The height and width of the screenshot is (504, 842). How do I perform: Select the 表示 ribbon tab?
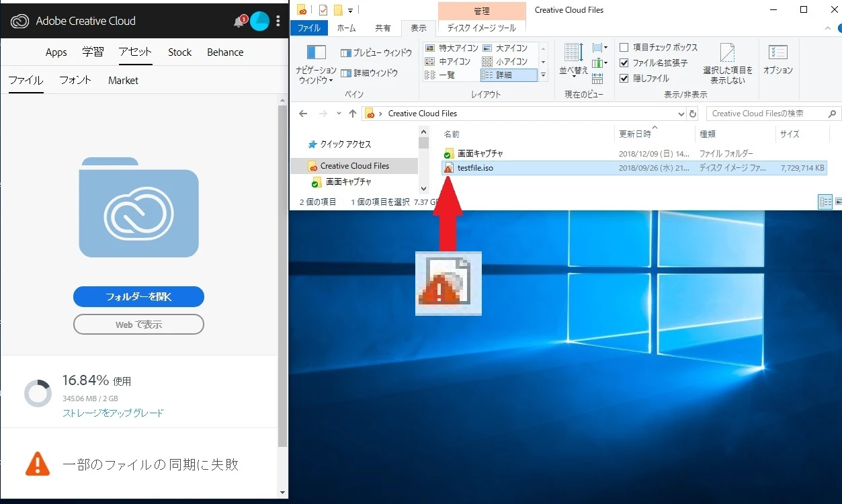(x=418, y=28)
